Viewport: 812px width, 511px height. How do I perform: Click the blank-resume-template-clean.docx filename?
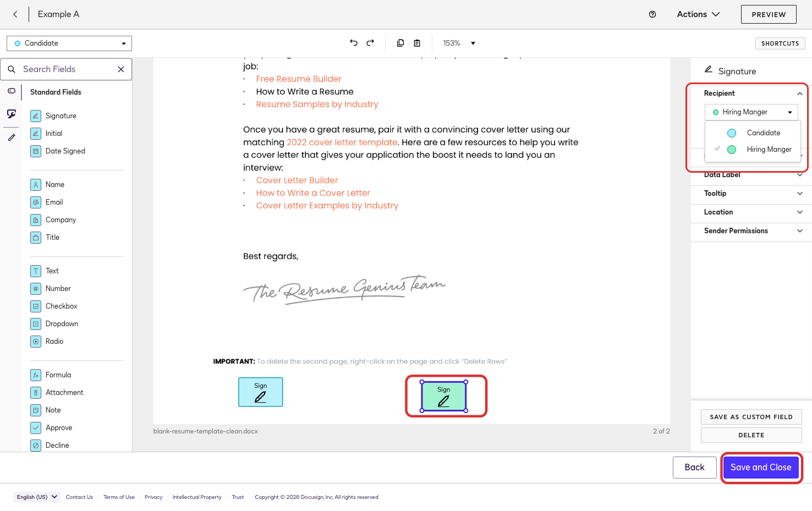[206, 431]
